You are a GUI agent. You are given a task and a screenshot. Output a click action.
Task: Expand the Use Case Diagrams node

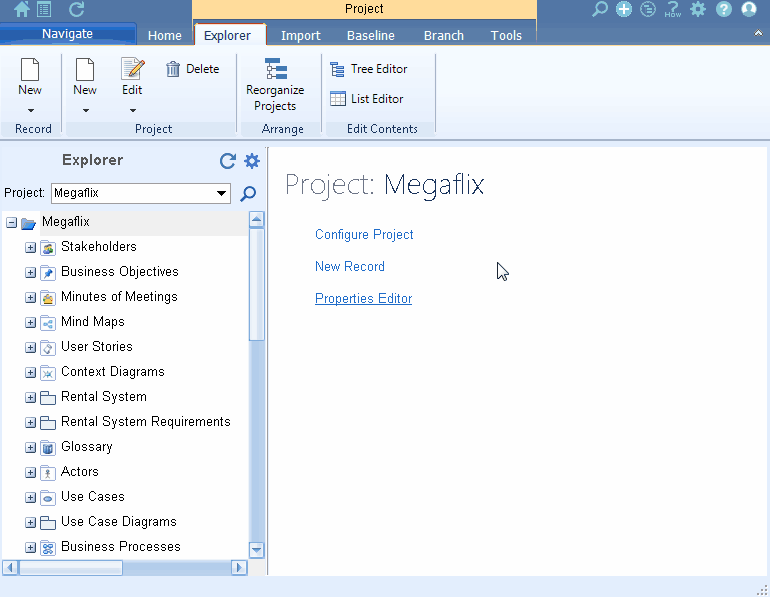(x=30, y=523)
